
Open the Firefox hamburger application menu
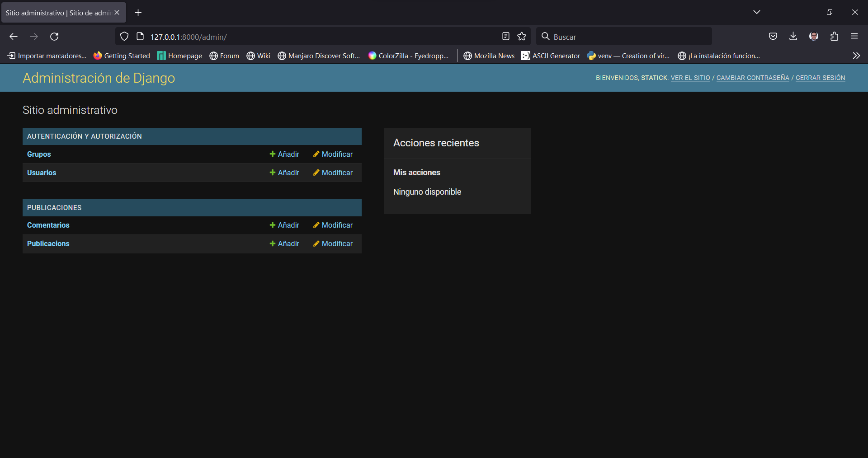coord(854,37)
